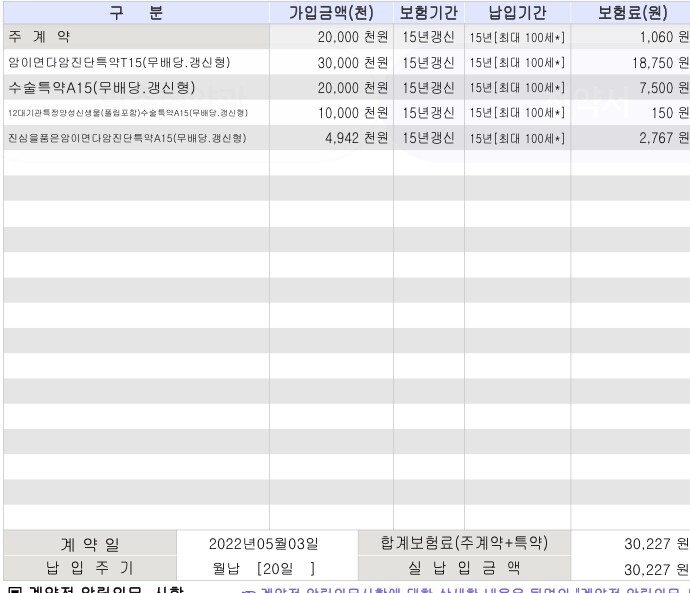690x593 pixels.
Task: Click 15년[최대 100세*] in the 4,942 천원 row
Action: click(x=517, y=139)
